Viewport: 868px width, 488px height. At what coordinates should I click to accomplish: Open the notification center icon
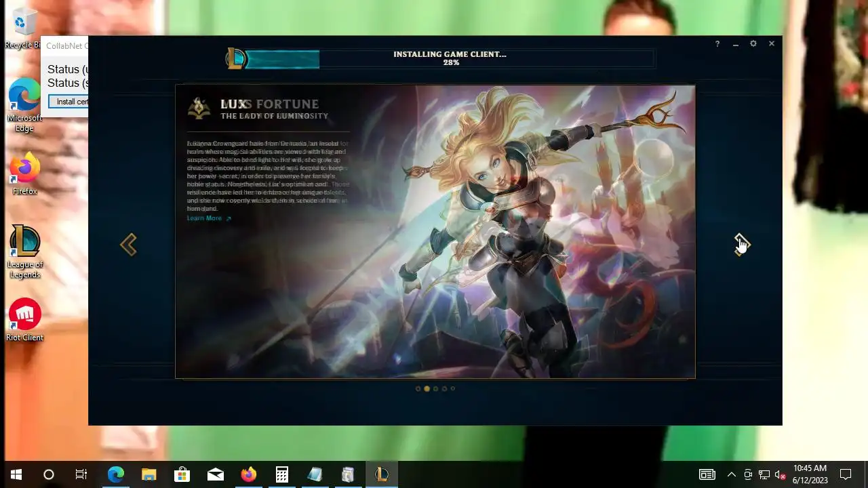pos(846,474)
